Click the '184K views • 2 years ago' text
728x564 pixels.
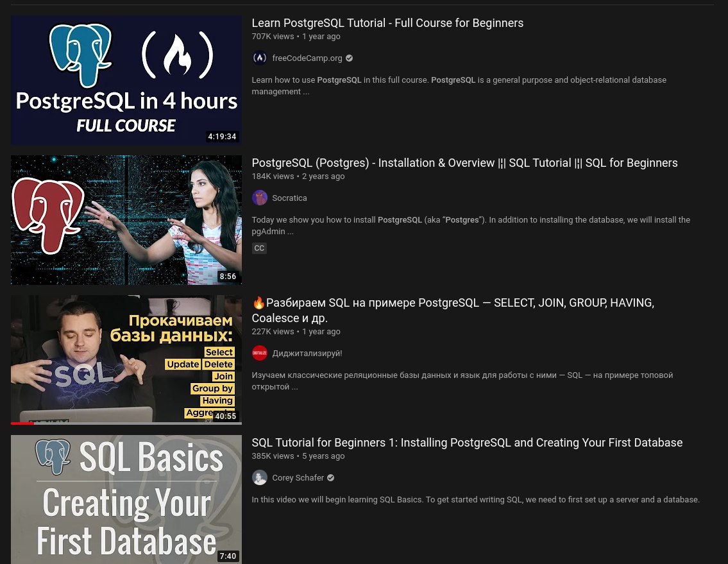pos(298,176)
